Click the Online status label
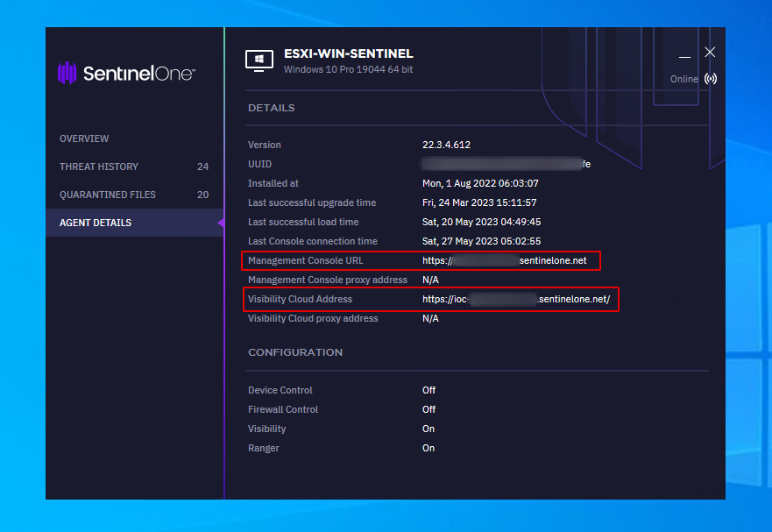772x532 pixels. (x=683, y=79)
